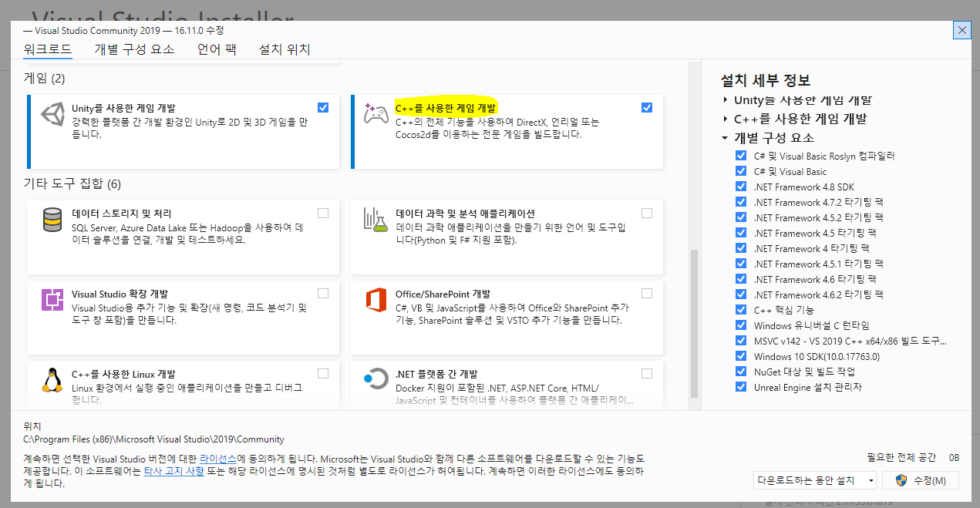Screen dimensions: 980x508
Task: Check the Visual Studio 확장 개발 workload
Action: [323, 293]
